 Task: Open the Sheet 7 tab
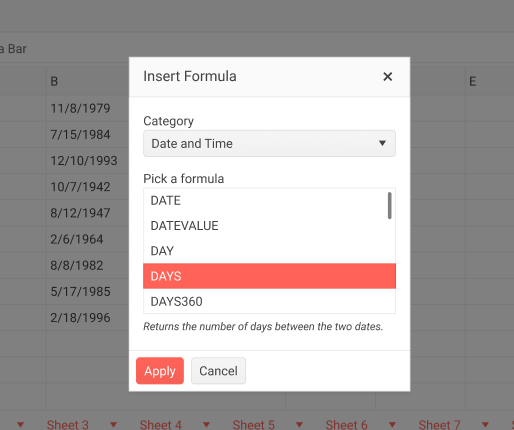click(440, 425)
